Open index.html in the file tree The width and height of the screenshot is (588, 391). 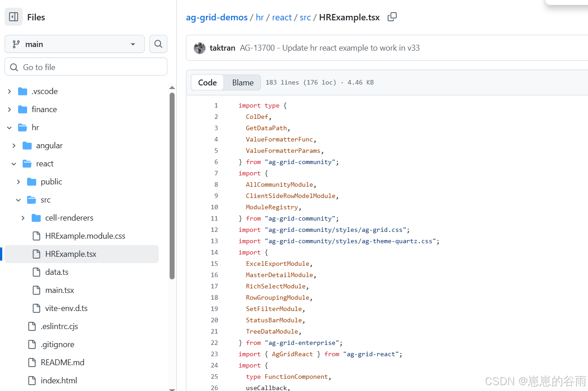click(59, 381)
